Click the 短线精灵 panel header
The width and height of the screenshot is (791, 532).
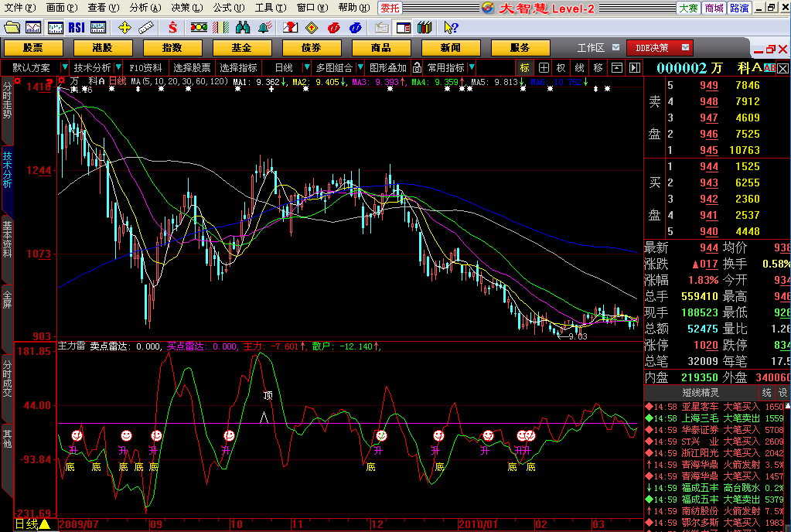[701, 393]
